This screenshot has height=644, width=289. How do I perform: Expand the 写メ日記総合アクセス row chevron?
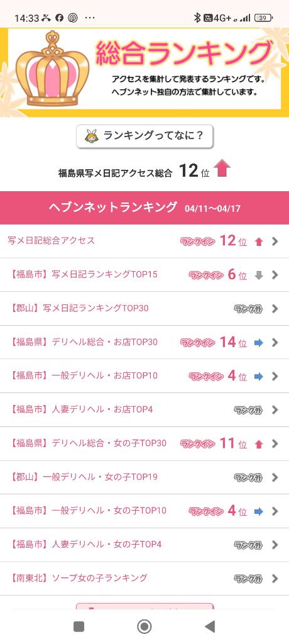(x=275, y=241)
